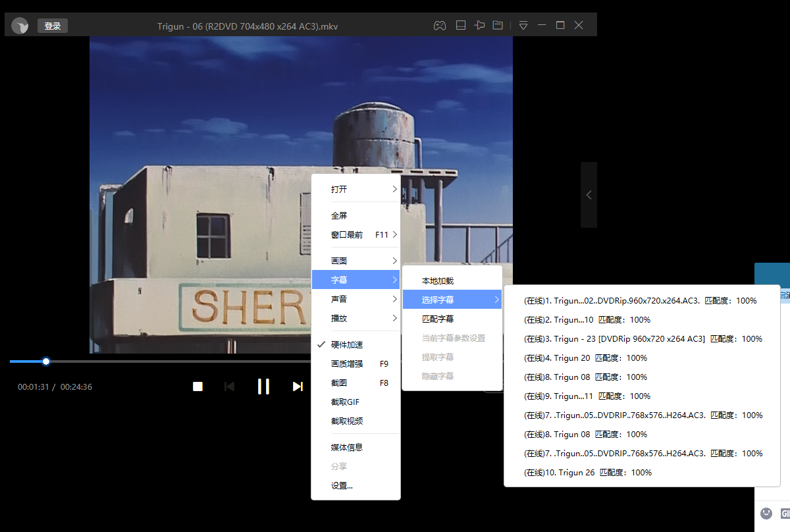Click the game controller icon in title bar

point(439,26)
